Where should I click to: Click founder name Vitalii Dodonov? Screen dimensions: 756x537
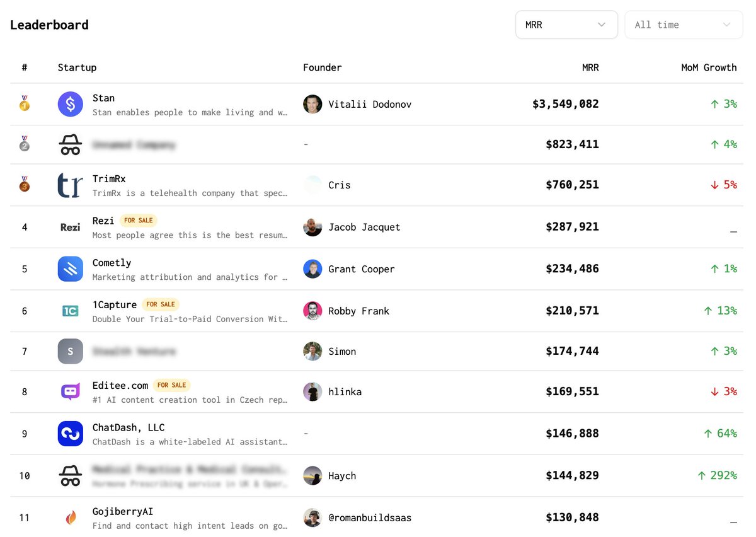(370, 104)
